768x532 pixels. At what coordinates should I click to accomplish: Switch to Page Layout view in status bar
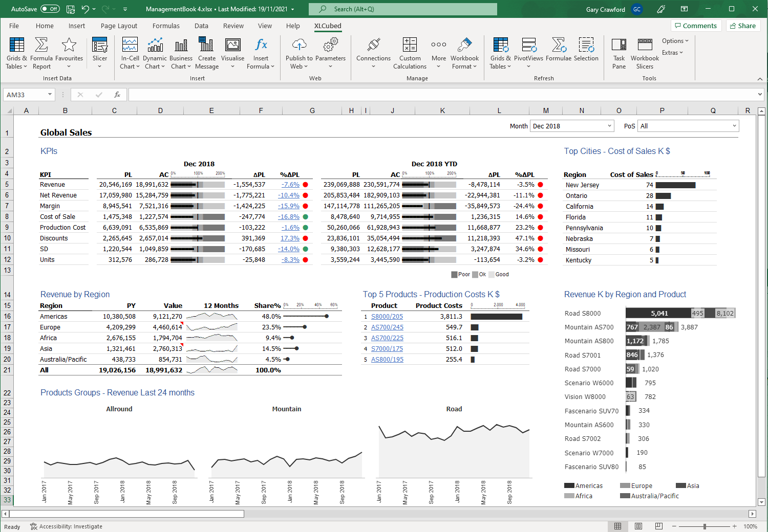pyautogui.click(x=638, y=526)
